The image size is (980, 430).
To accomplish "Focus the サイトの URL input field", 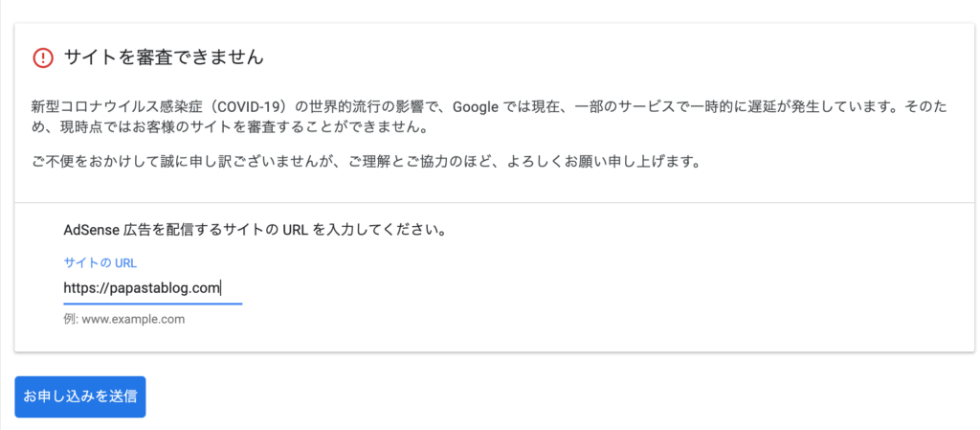I will pyautogui.click(x=152, y=287).
